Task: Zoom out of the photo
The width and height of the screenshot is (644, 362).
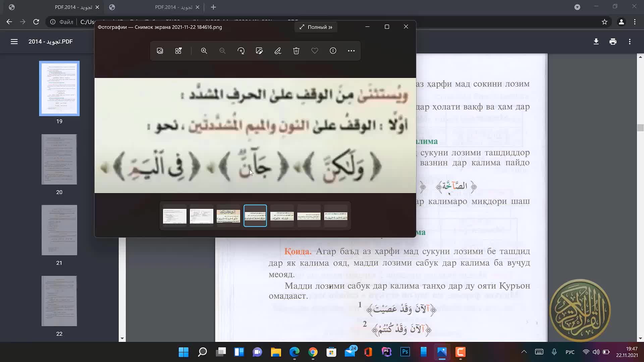Action: coord(222,51)
